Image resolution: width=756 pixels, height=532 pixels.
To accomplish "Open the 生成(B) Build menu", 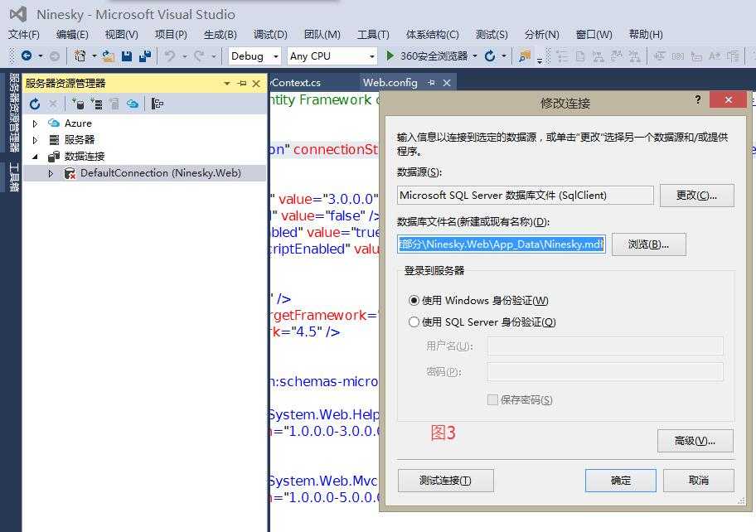I will [220, 34].
